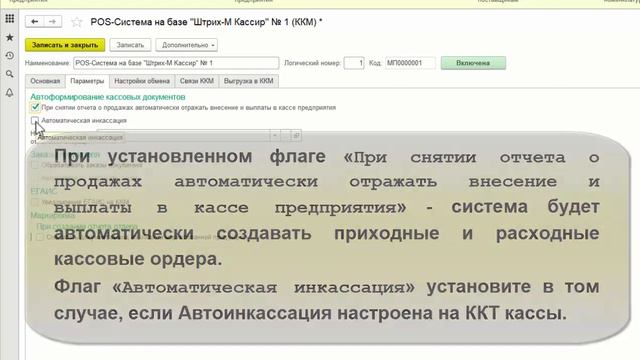
Task: Click into the 'Код' field
Action: pyautogui.click(x=410, y=63)
